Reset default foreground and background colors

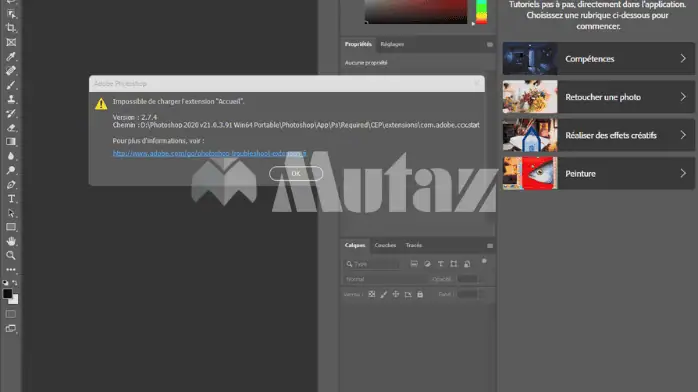click(5, 283)
